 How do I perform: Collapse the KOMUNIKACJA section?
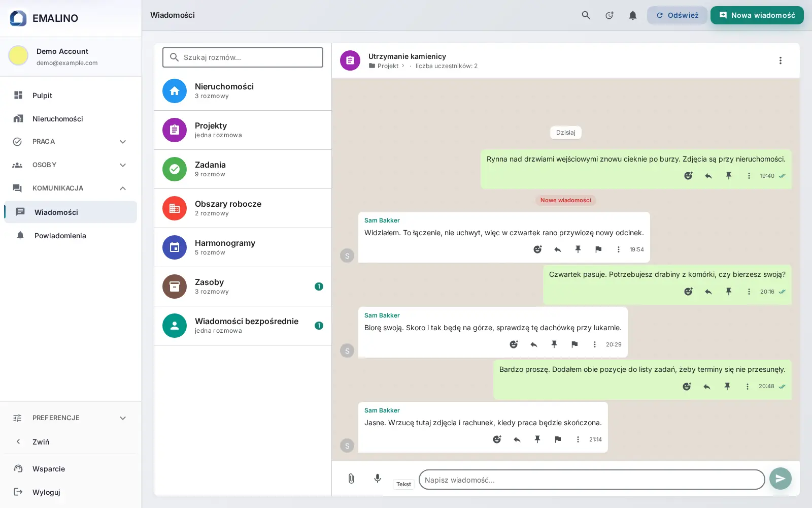71,188
